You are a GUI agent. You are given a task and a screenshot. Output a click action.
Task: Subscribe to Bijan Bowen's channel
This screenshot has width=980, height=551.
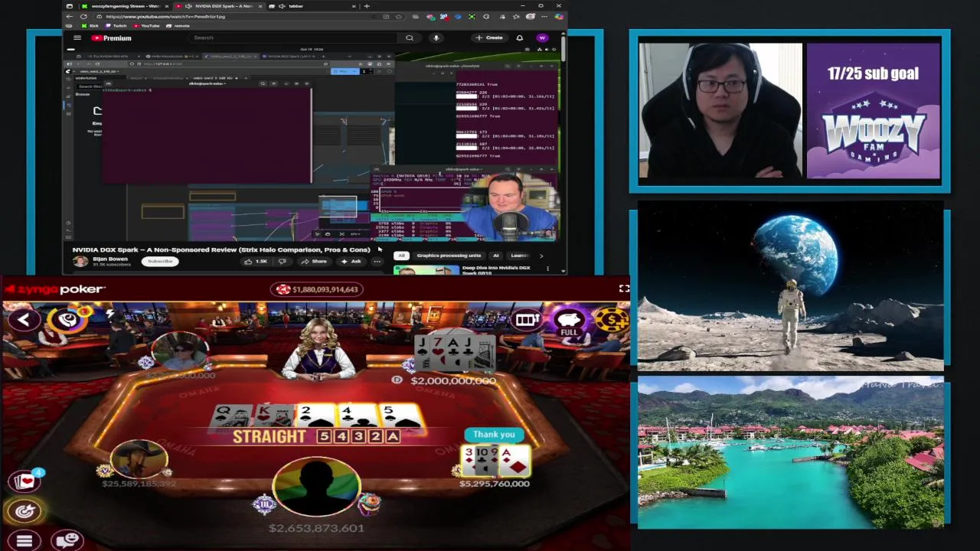pyautogui.click(x=160, y=262)
